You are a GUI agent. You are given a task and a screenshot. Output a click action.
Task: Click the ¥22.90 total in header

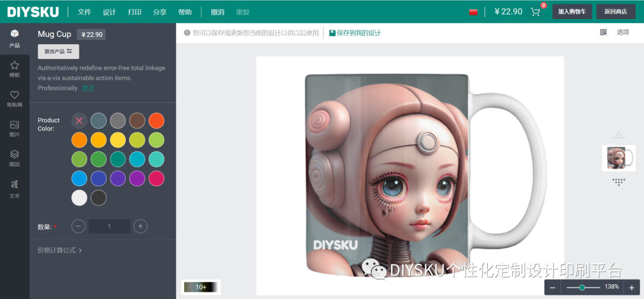(x=508, y=11)
